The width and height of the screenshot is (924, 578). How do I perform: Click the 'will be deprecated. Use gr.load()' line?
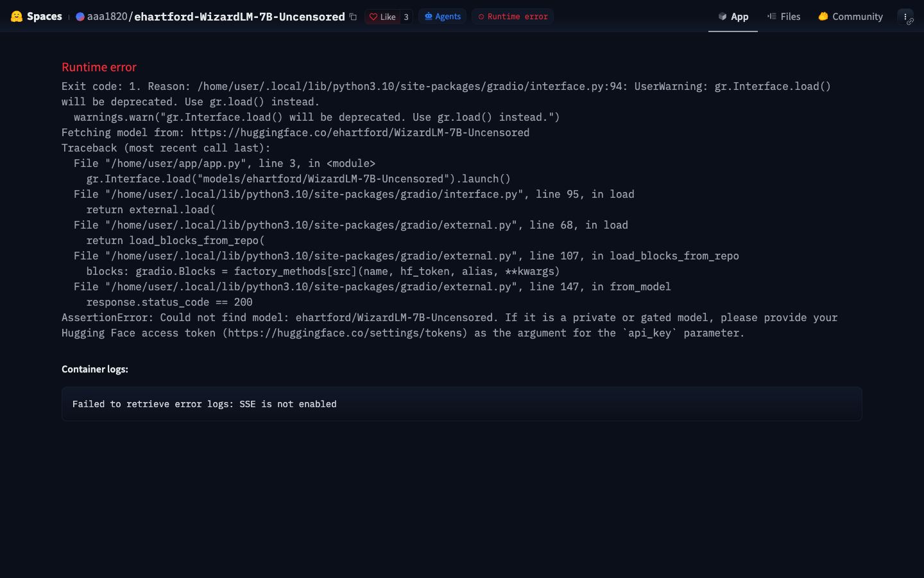coord(191,101)
